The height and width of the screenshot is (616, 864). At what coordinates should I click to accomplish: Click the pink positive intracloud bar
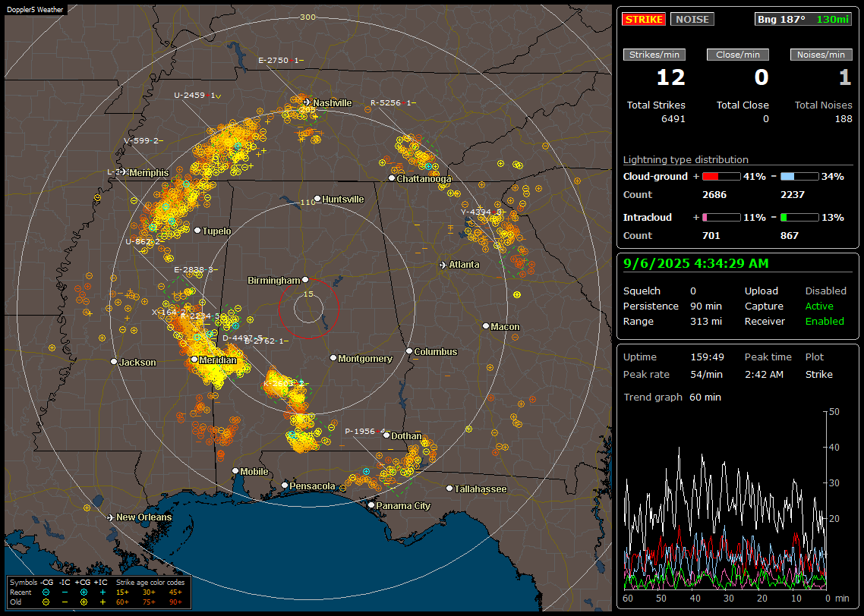click(x=721, y=218)
